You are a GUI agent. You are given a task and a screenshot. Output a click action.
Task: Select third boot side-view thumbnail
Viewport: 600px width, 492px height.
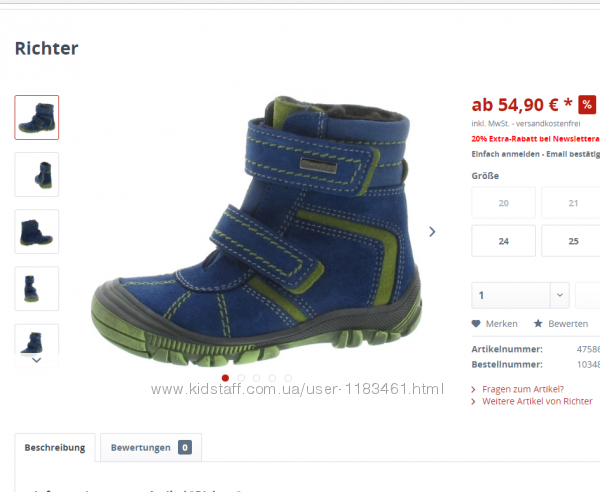[37, 231]
